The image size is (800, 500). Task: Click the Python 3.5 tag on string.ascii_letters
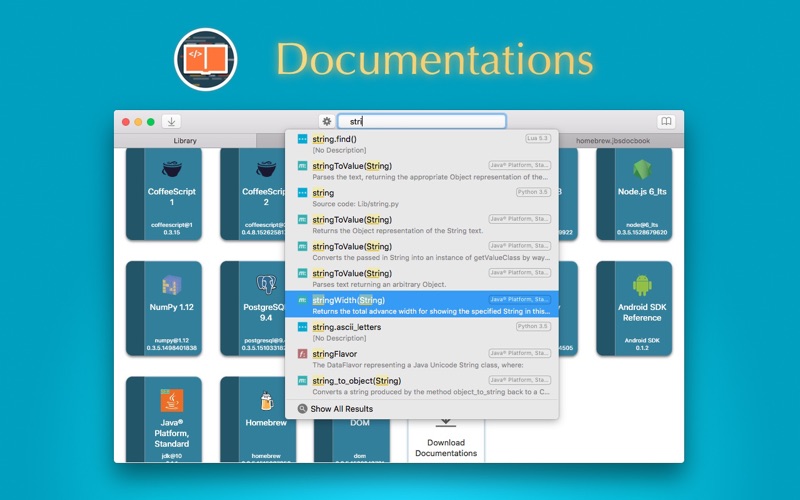533,326
